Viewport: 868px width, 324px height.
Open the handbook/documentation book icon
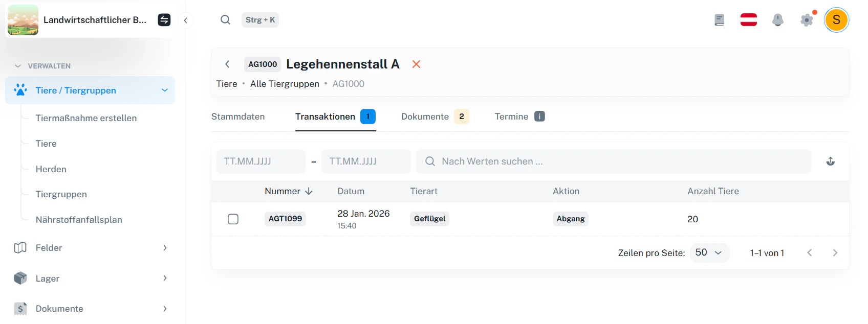click(719, 19)
